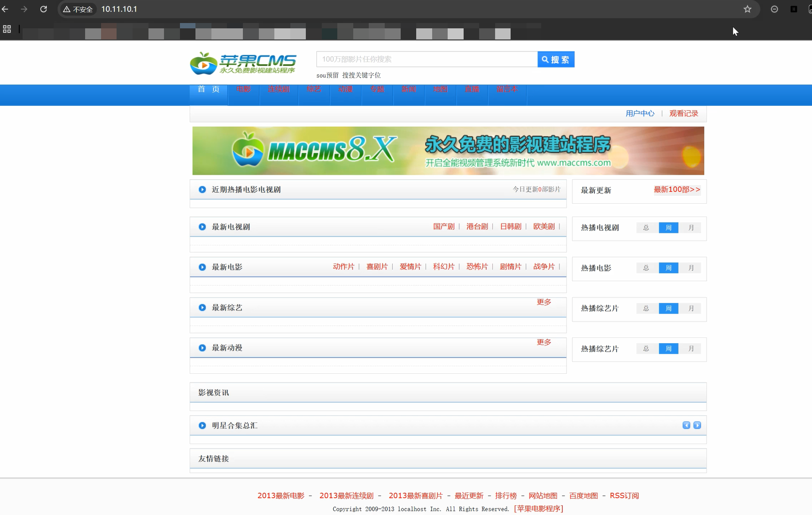The width and height of the screenshot is (812, 515).
Task: Select 月 in 热播电影 ranking
Action: point(691,268)
